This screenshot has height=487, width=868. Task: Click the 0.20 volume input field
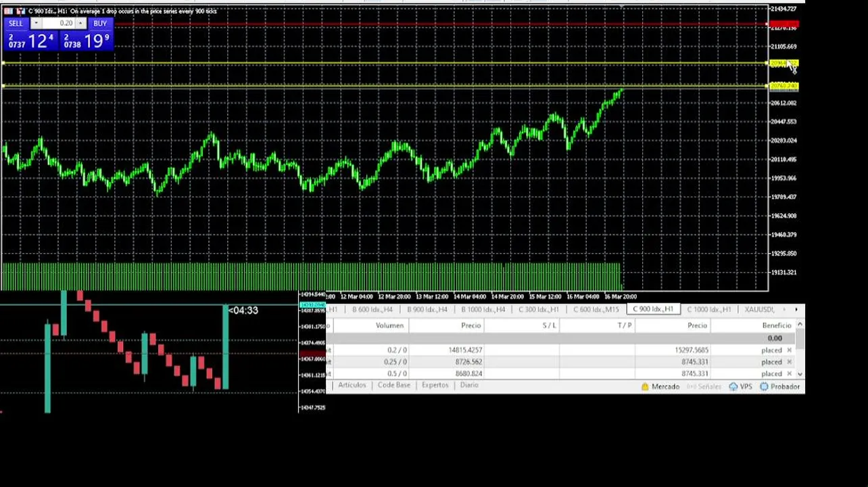(x=58, y=24)
